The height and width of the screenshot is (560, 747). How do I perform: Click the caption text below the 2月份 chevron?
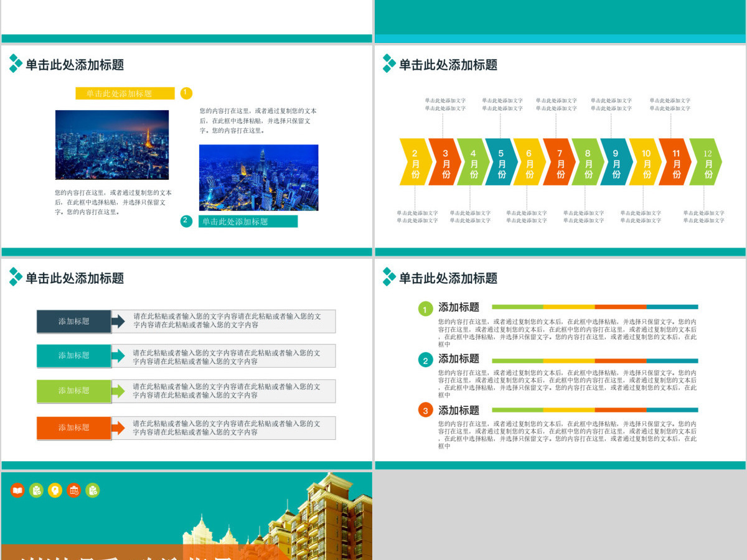[417, 217]
